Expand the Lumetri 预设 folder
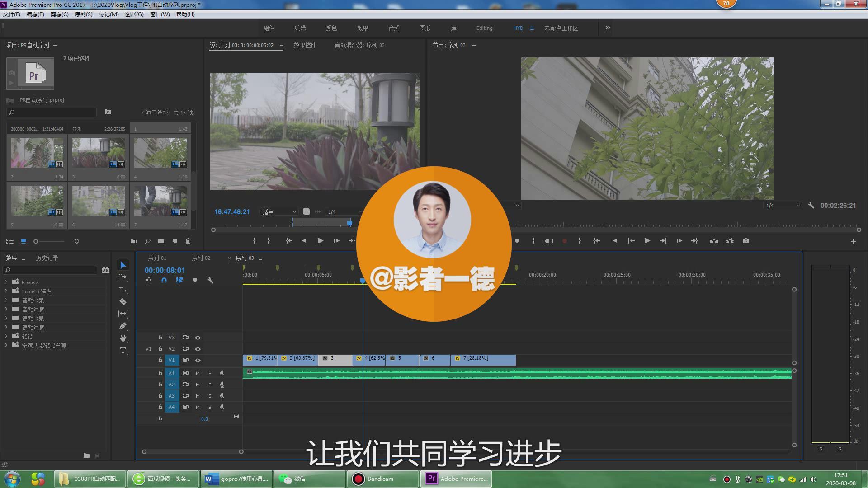Screen dimensions: 868x488 point(6,291)
